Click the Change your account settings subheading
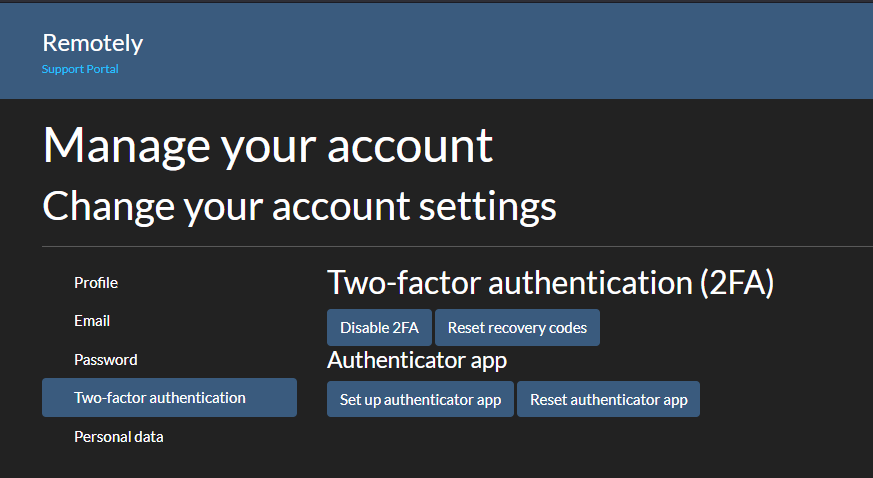873x478 pixels. point(300,207)
